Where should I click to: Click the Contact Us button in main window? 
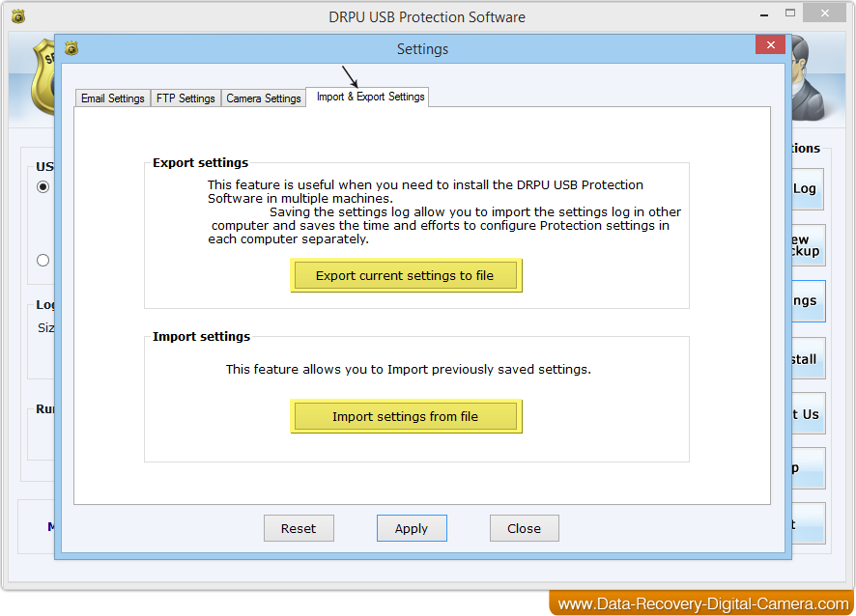tap(808, 413)
